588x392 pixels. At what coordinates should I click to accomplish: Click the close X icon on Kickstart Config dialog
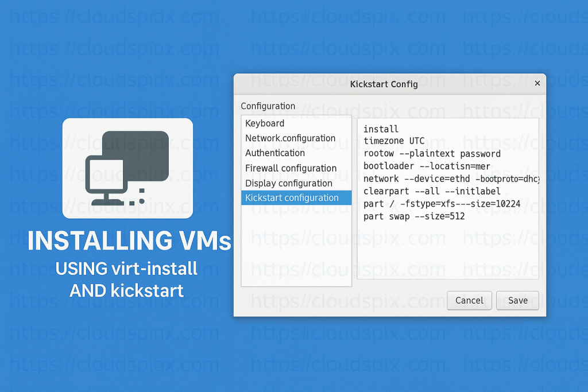point(537,83)
